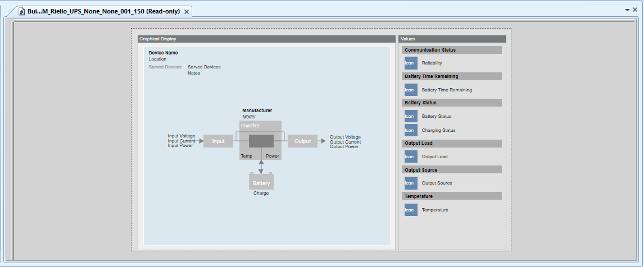Image resolution: width=644 pixels, height=267 pixels.
Task: Click the Values panel header
Action: 452,39
